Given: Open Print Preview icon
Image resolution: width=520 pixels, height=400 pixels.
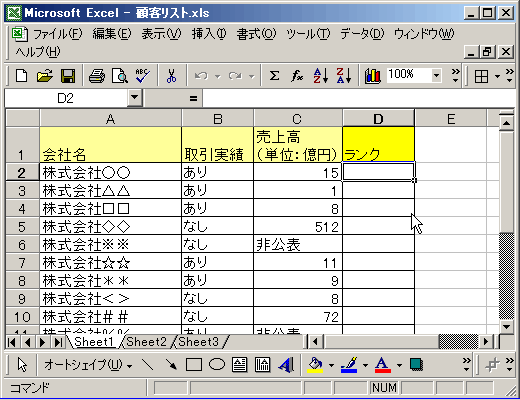Looking at the screenshot, I should (120, 76).
